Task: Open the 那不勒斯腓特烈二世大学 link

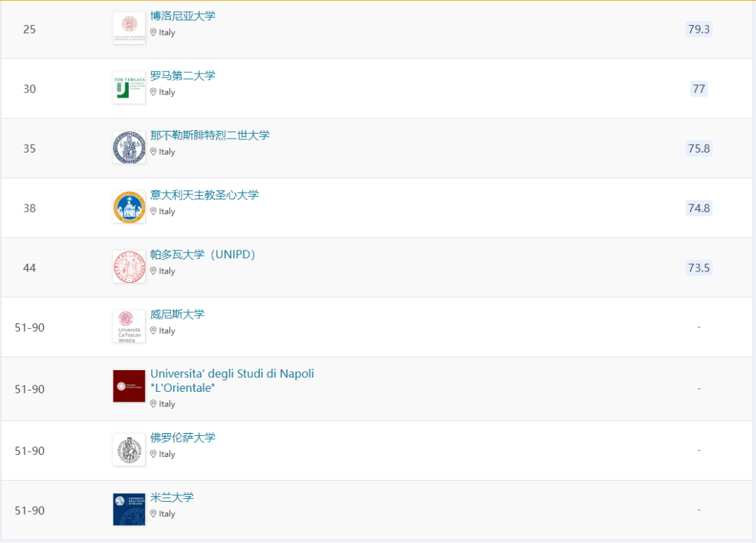Action: pos(210,135)
